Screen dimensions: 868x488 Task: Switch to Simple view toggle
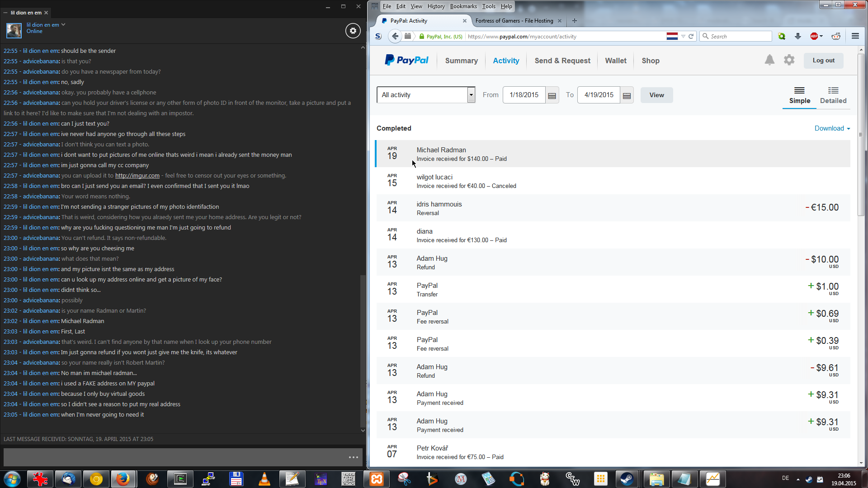click(x=799, y=95)
